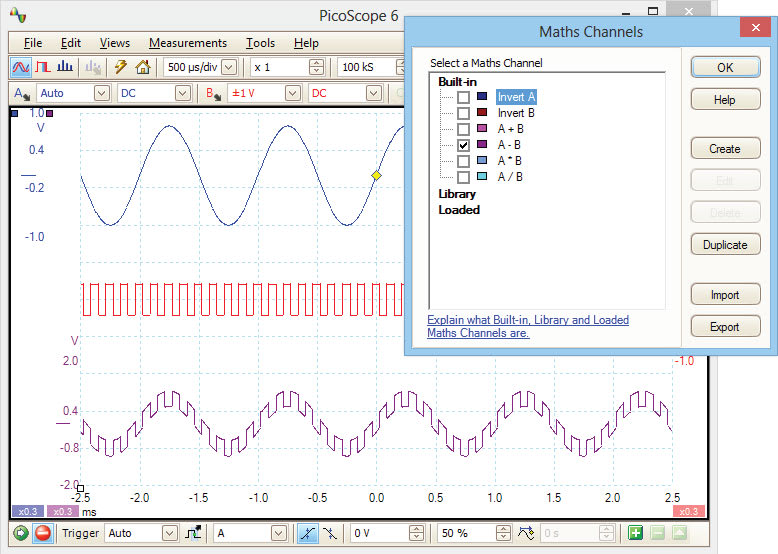Open Channel A options button

[22, 93]
